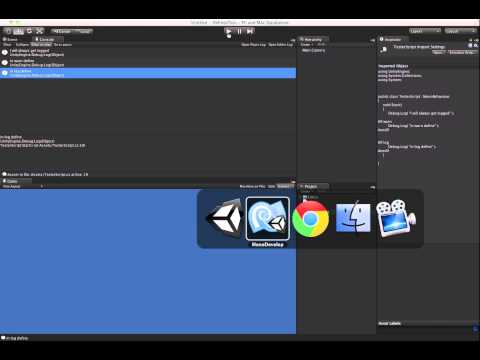
Task: Click the script asset icon in Inspector
Action: (x=384, y=50)
